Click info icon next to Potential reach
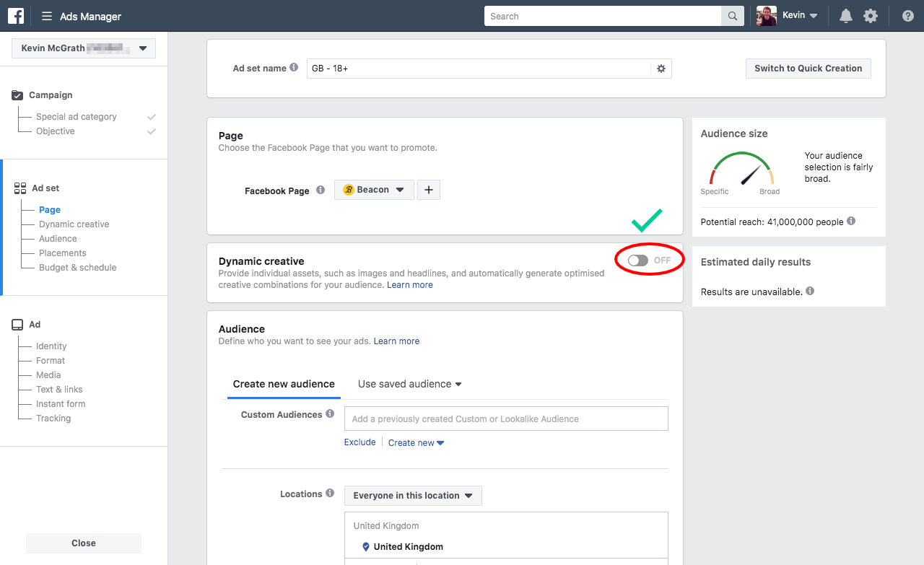The width and height of the screenshot is (924, 565). coord(851,222)
